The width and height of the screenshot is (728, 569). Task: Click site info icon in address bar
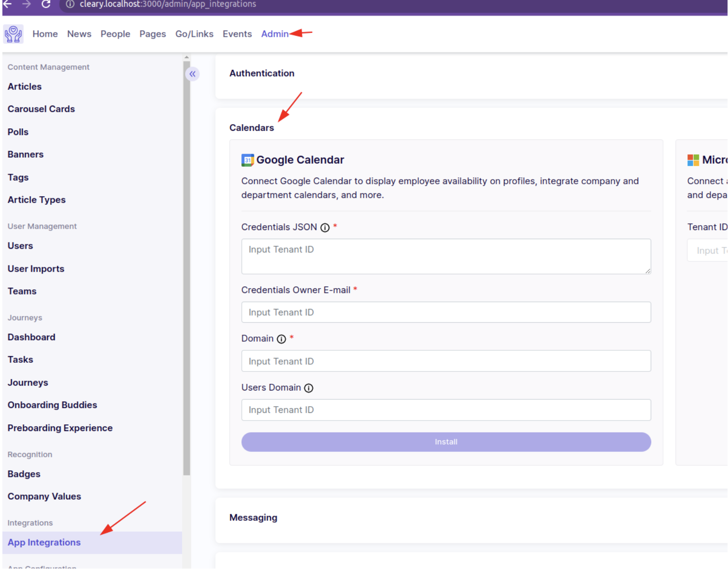pyautogui.click(x=70, y=4)
